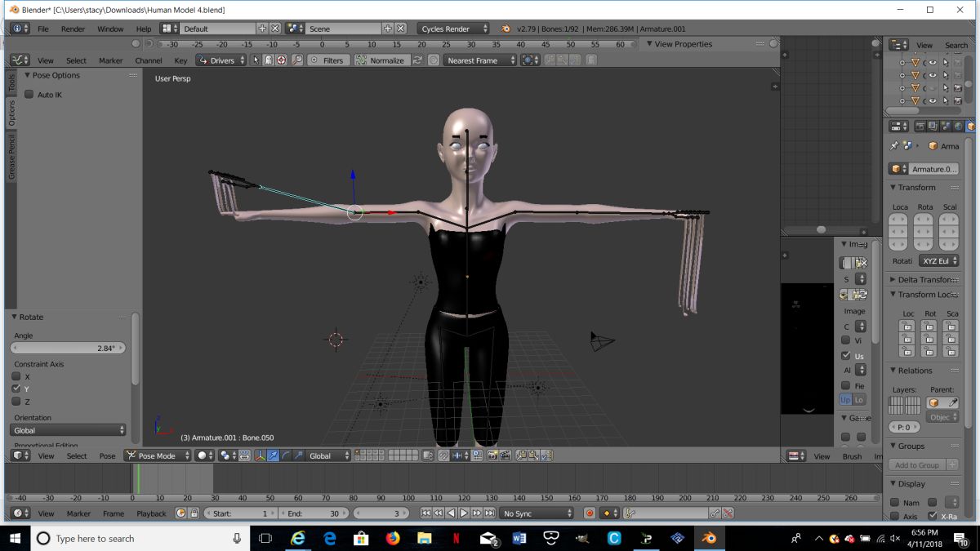Click the play animation button in timeline
This screenshot has width=980, height=551.
point(464,513)
